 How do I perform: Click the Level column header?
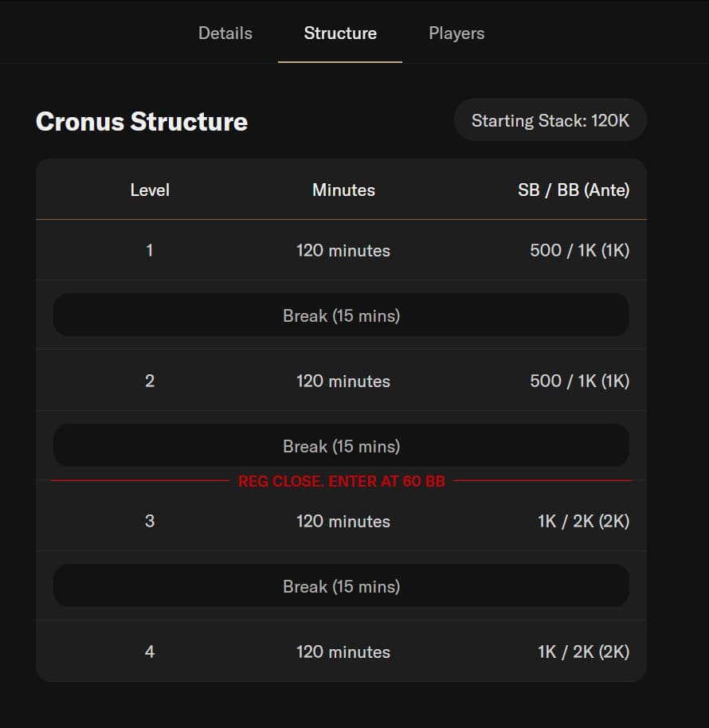pyautogui.click(x=150, y=190)
